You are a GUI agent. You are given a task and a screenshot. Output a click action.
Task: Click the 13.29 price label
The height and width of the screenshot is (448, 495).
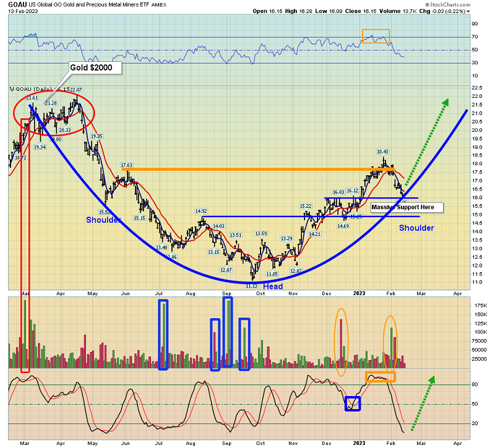pyautogui.click(x=286, y=239)
